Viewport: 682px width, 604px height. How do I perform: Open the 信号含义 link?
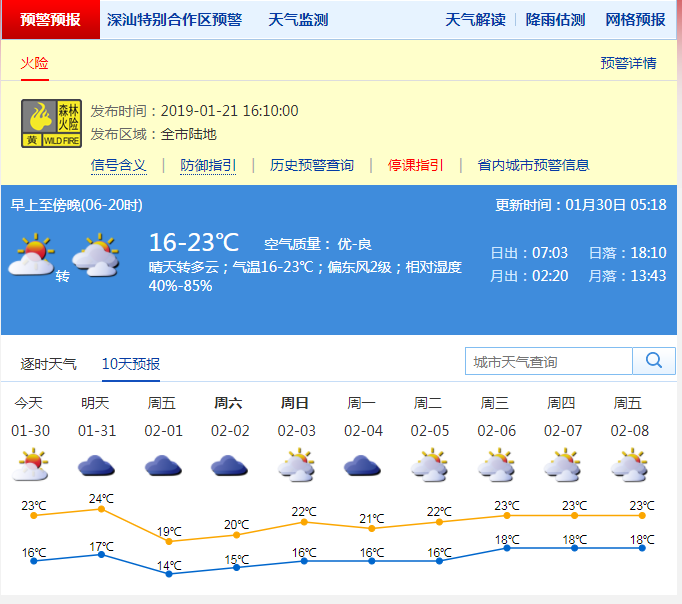[x=119, y=165]
